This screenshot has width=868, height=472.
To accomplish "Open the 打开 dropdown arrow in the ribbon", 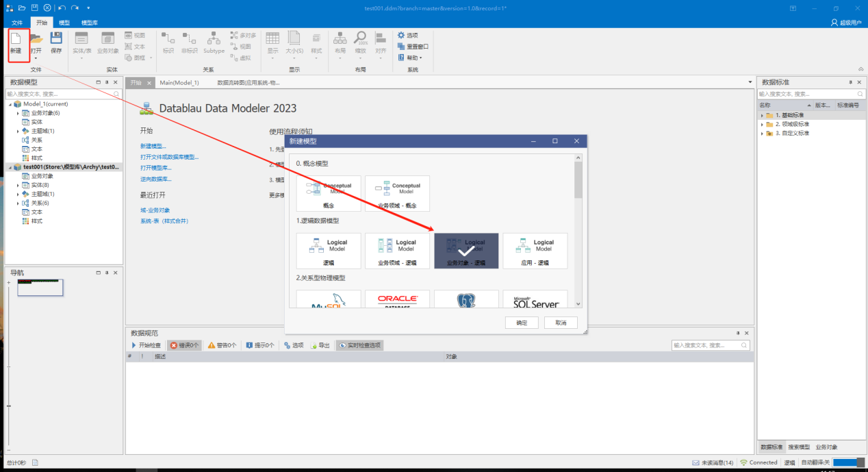I will [36, 58].
